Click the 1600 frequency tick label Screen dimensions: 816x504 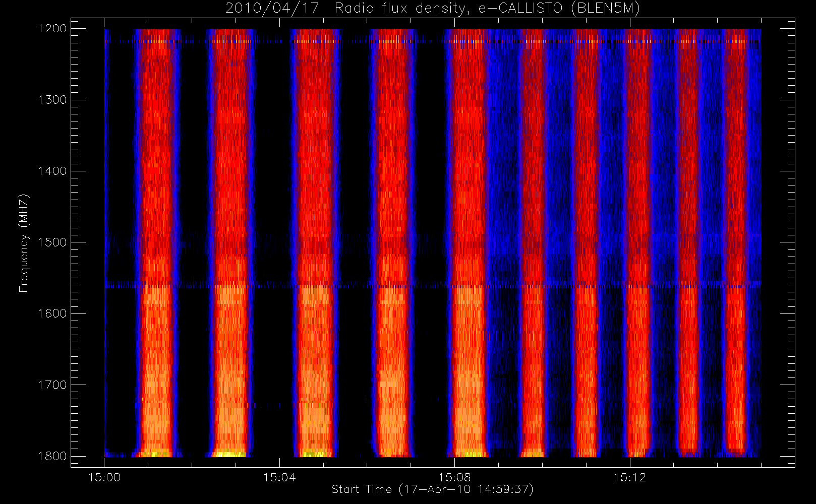click(52, 313)
